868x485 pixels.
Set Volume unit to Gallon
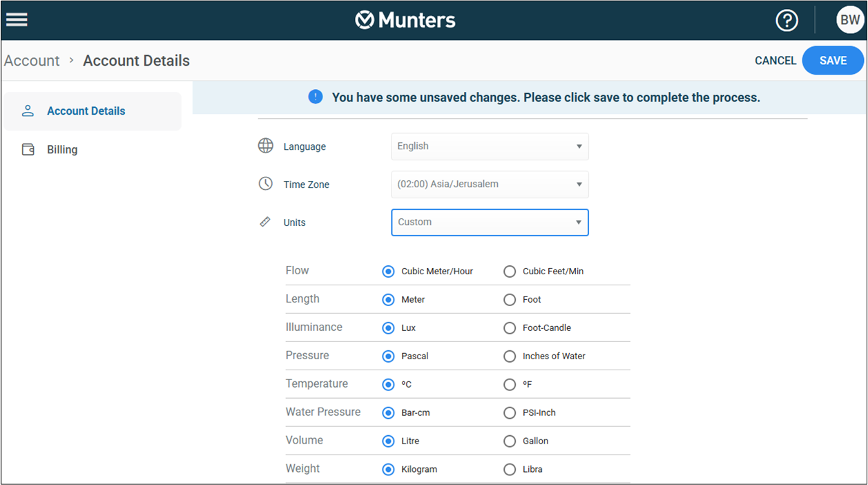coord(510,441)
